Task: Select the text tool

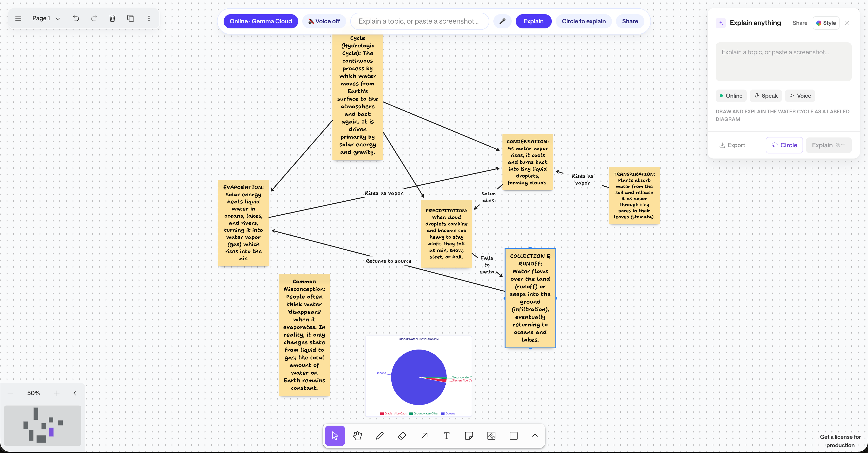Action: 446,435
